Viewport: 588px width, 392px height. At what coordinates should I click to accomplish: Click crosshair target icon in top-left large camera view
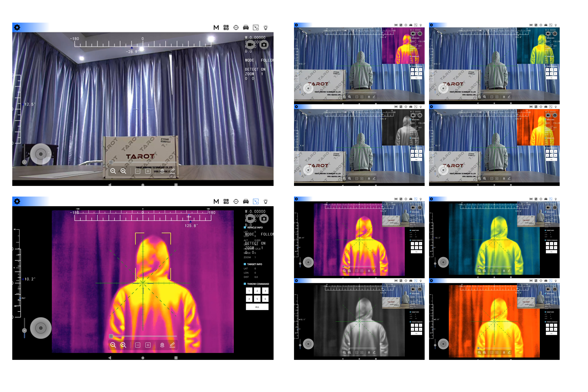click(236, 27)
